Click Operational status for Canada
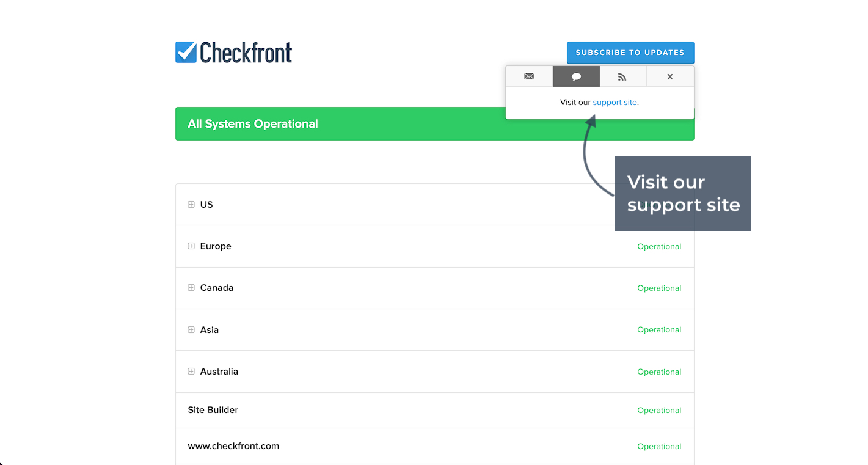The width and height of the screenshot is (868, 465). (659, 288)
